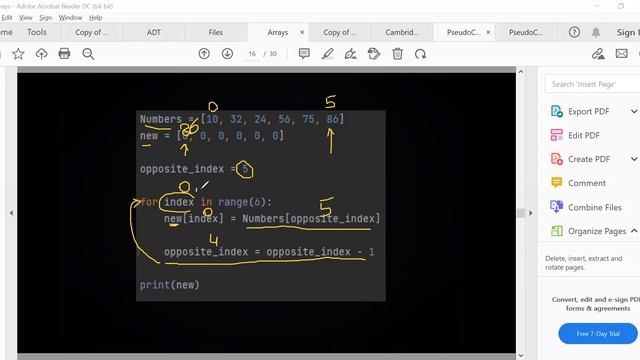
Task: Expand the Create PDF chevron
Action: pos(634,159)
